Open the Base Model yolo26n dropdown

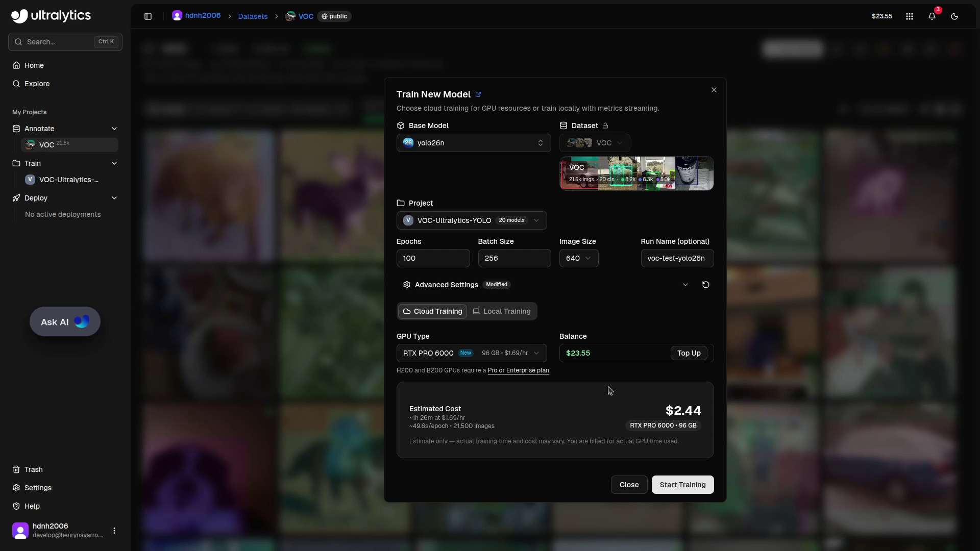coord(473,143)
